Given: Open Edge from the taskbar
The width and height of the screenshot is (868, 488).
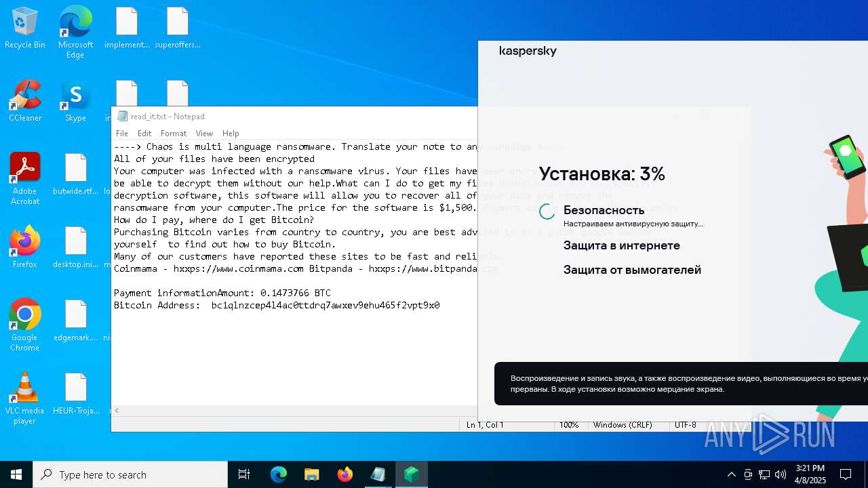Looking at the screenshot, I should (279, 474).
